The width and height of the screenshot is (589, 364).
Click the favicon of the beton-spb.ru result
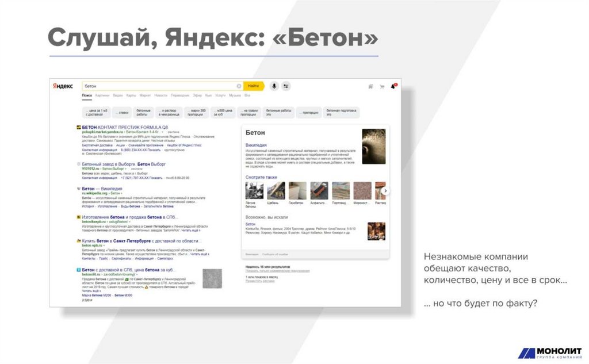(x=78, y=241)
